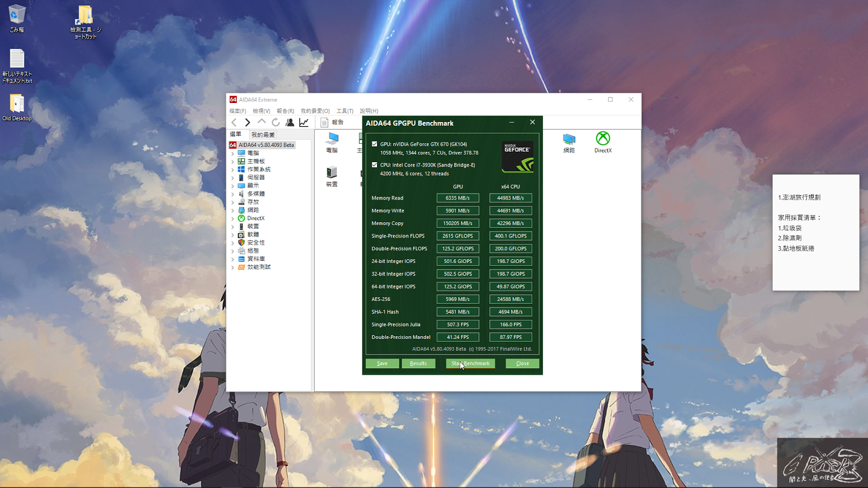Open the 報告(R) Report menu

click(x=285, y=111)
